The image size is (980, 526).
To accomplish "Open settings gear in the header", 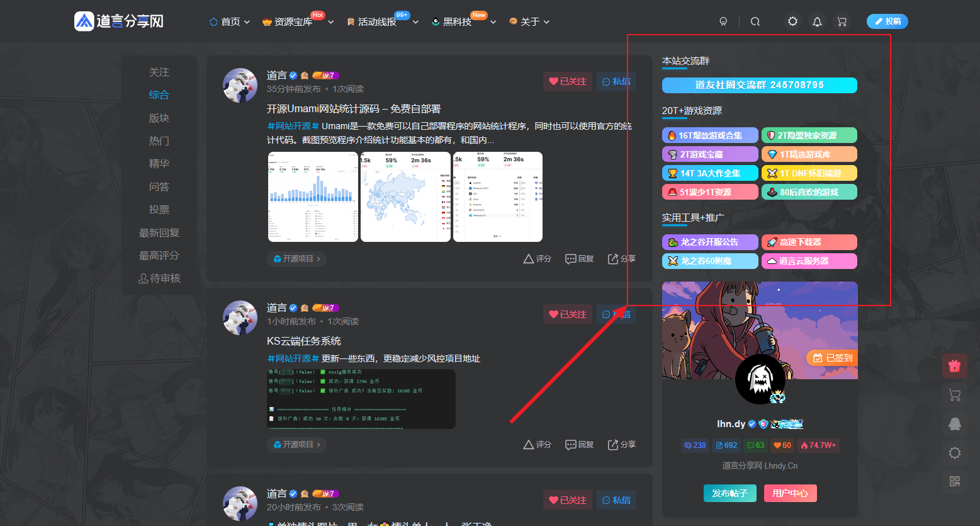I will coord(792,21).
